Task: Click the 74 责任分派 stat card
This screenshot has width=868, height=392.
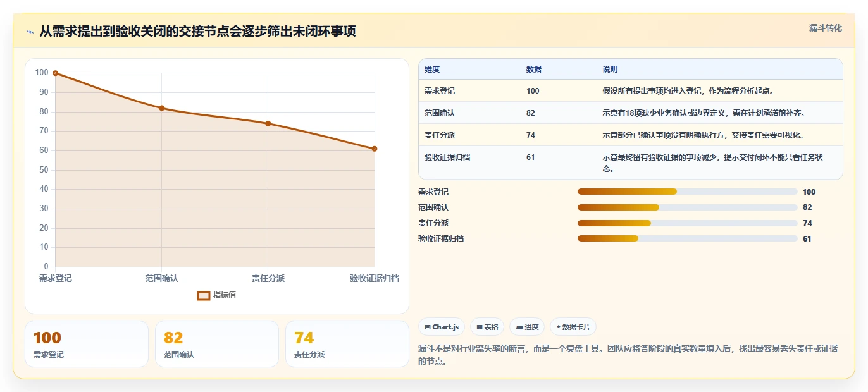Action: click(x=347, y=344)
